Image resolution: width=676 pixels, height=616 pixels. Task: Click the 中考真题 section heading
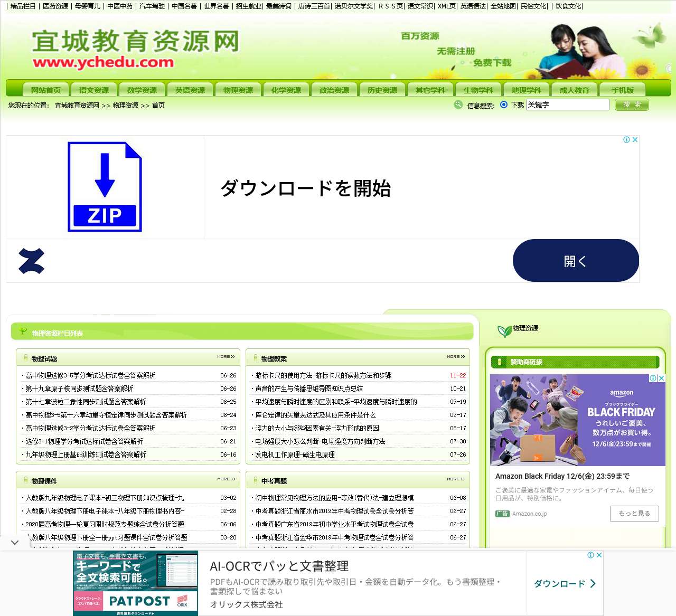[x=274, y=481]
